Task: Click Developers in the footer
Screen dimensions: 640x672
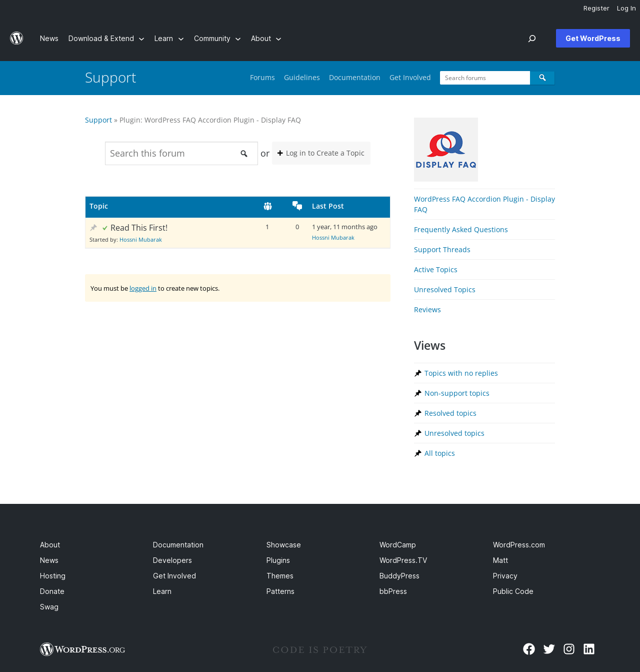Action: 172,560
